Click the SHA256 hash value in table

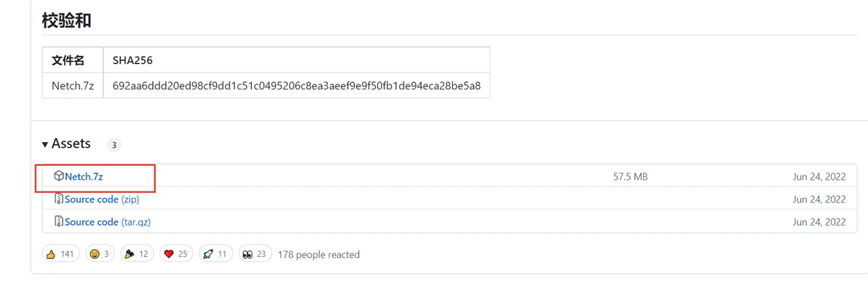coord(296,85)
